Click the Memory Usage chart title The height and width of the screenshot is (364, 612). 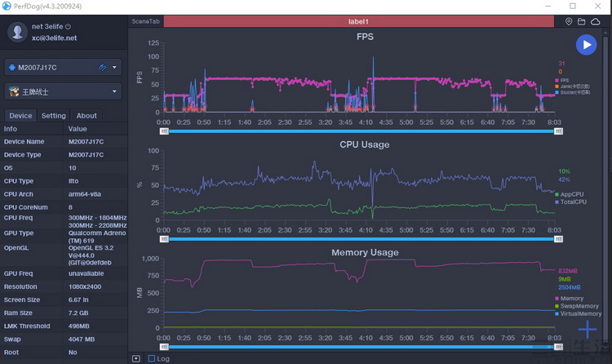[x=365, y=252]
